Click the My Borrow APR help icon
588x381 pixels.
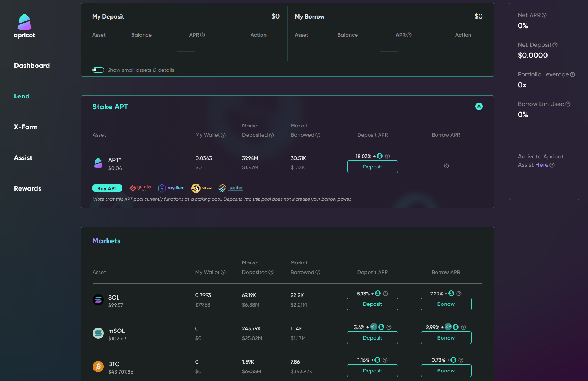[x=409, y=35]
